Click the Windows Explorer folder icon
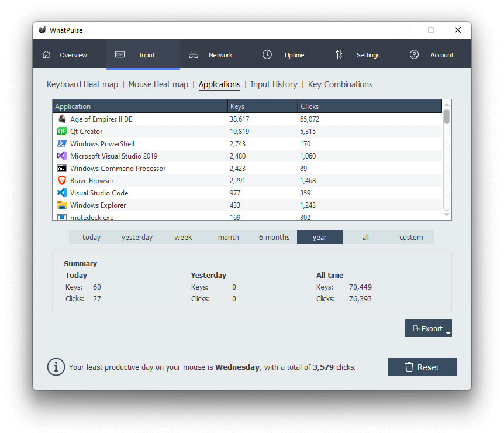Screen dimensions: 504x433 click(x=62, y=205)
